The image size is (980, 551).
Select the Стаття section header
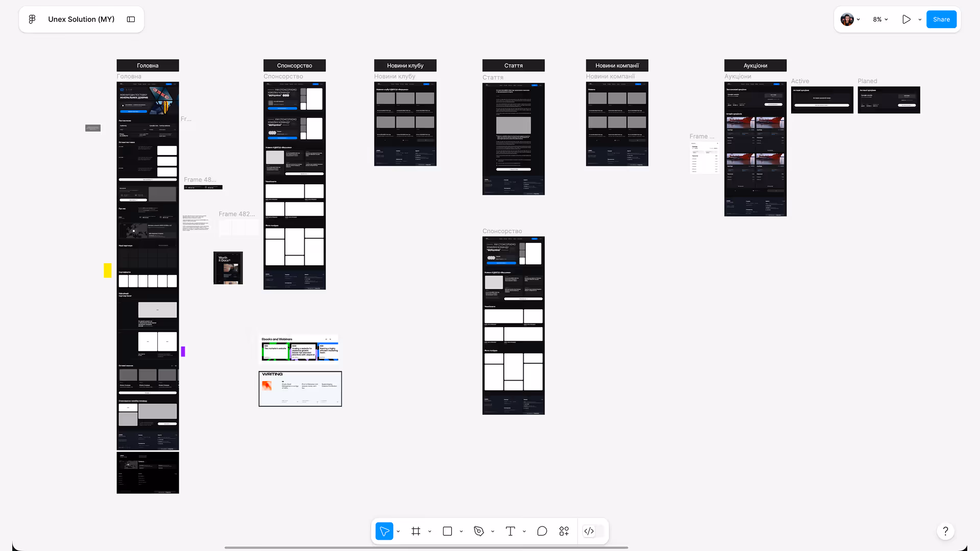pos(513,65)
